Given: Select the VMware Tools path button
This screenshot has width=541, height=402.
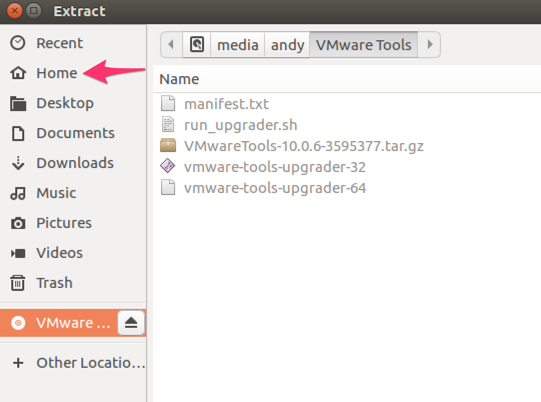Looking at the screenshot, I should point(364,45).
